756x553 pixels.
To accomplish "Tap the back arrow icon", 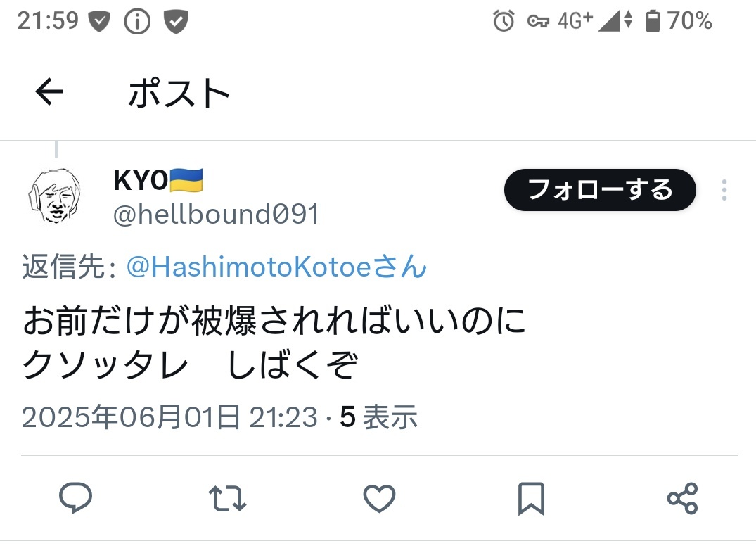I will pyautogui.click(x=49, y=91).
